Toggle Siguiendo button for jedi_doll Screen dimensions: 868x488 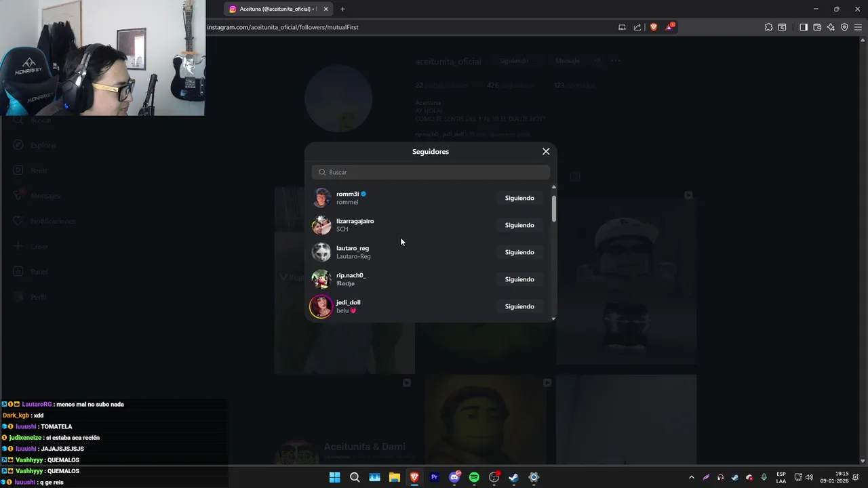(519, 306)
